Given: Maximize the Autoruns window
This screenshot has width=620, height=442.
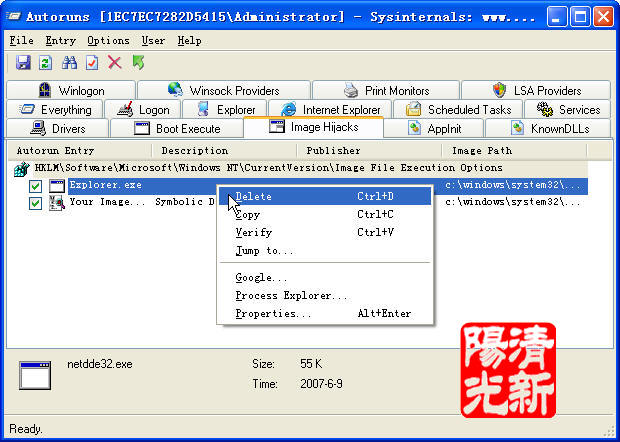Looking at the screenshot, I should (x=580, y=17).
